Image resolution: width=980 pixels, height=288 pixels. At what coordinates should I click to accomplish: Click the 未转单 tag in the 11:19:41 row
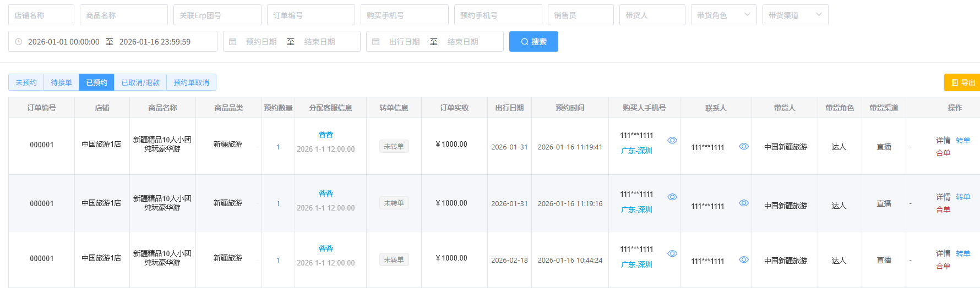click(394, 147)
